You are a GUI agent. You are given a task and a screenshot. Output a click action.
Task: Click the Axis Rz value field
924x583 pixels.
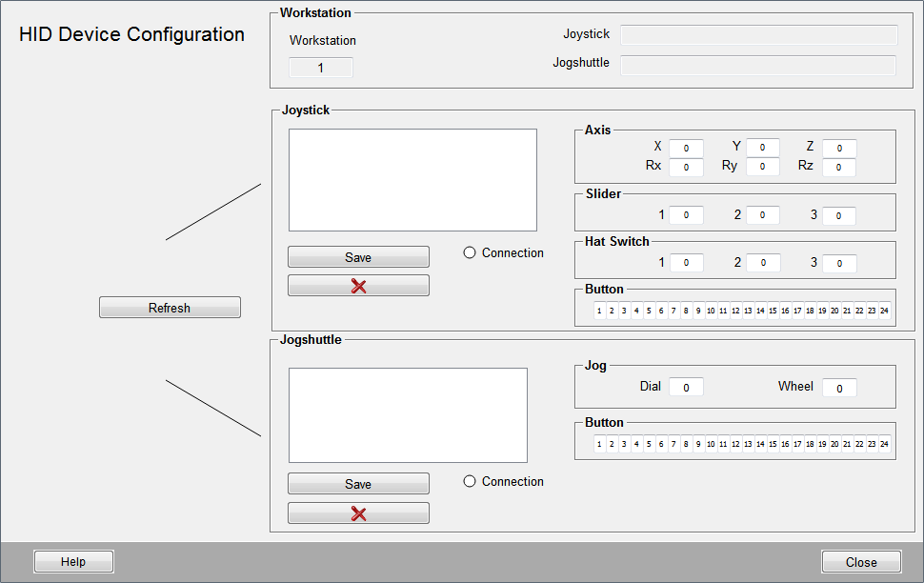839,168
